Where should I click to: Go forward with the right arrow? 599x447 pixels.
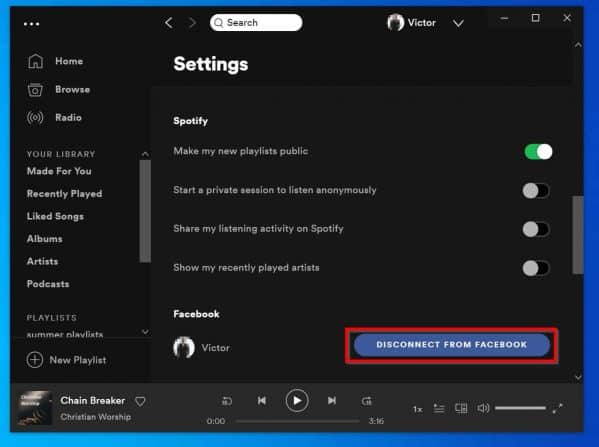[x=192, y=23]
